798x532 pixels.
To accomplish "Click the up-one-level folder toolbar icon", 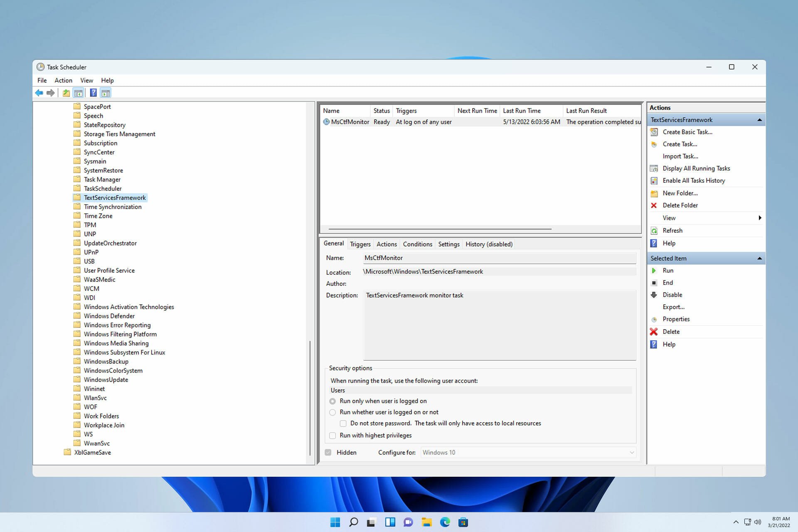I will coord(66,93).
